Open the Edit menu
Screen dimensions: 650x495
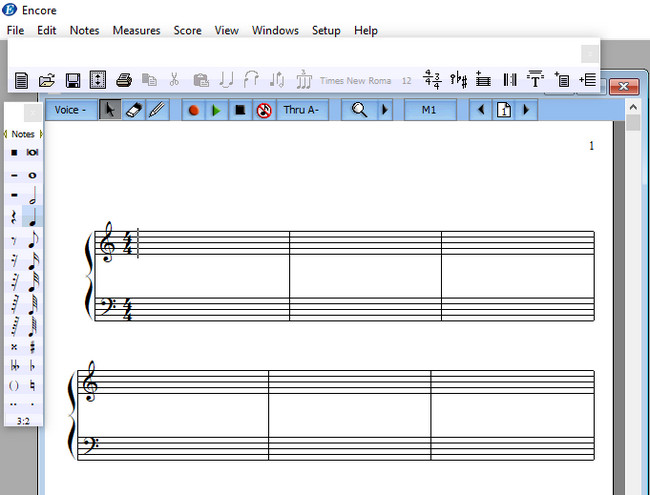46,30
